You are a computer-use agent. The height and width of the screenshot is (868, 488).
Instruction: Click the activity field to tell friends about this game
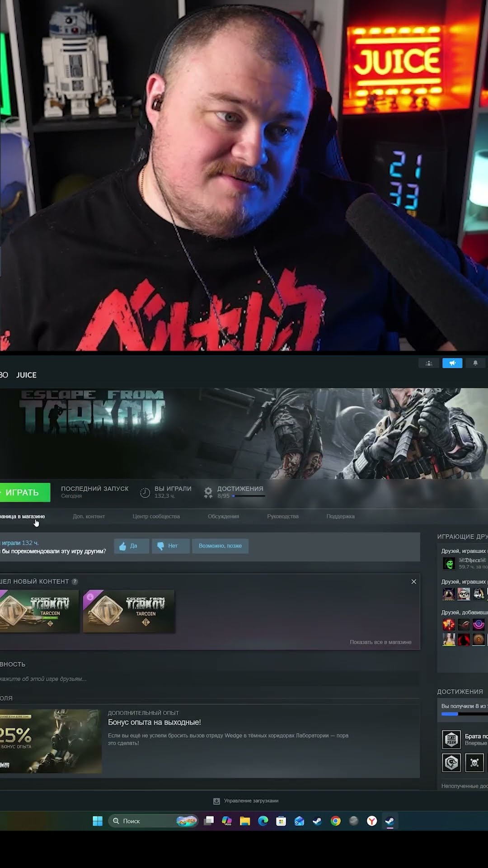pos(210,679)
